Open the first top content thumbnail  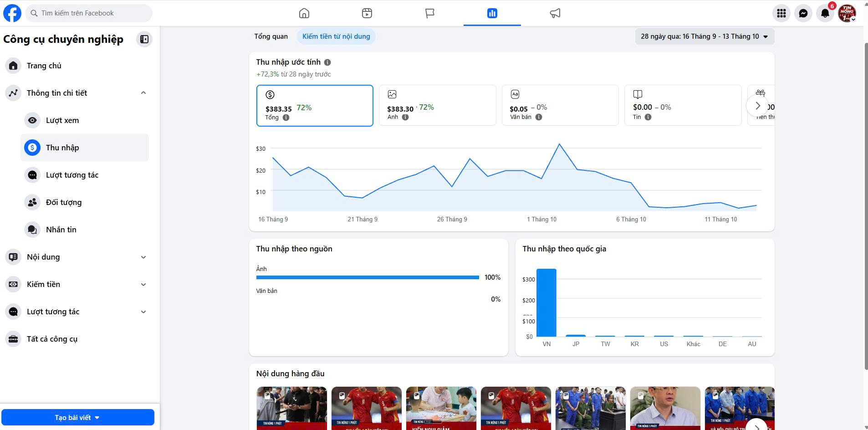point(291,408)
